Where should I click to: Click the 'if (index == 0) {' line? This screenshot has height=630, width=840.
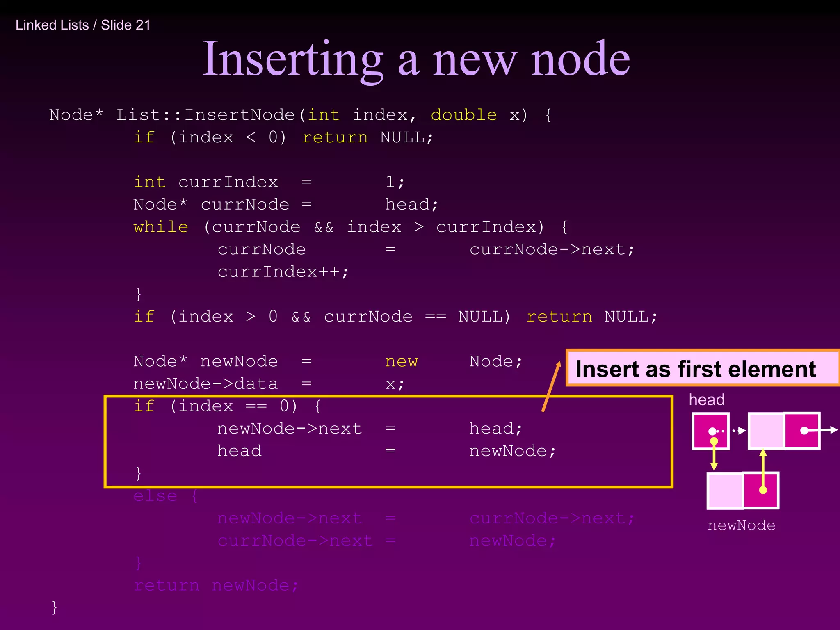[x=228, y=406]
